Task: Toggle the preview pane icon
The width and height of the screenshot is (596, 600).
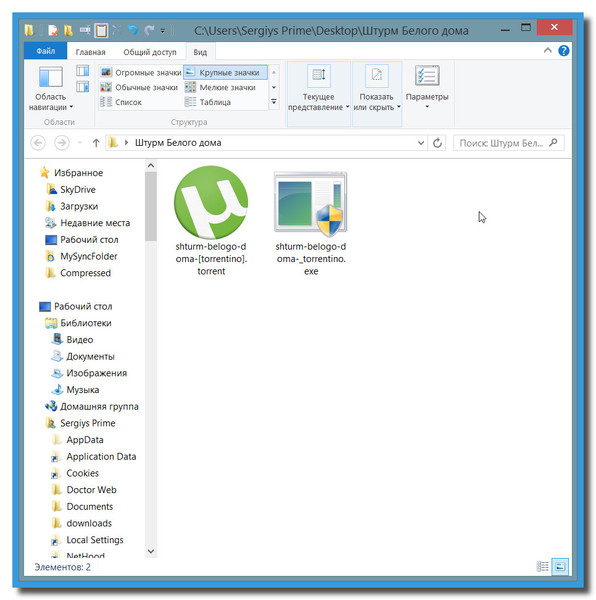Action: [x=82, y=71]
